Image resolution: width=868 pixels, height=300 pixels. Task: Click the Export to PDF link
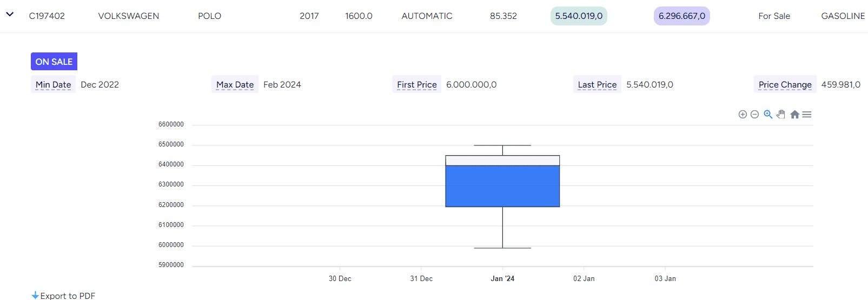tap(68, 296)
